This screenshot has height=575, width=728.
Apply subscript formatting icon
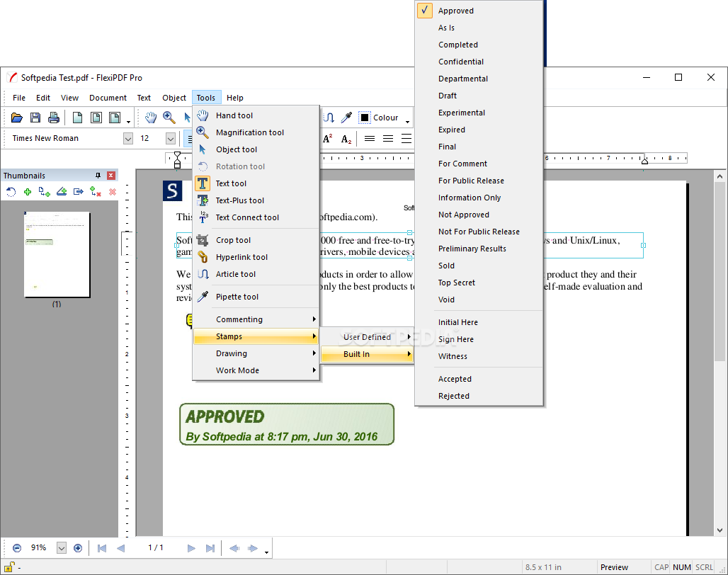346,139
